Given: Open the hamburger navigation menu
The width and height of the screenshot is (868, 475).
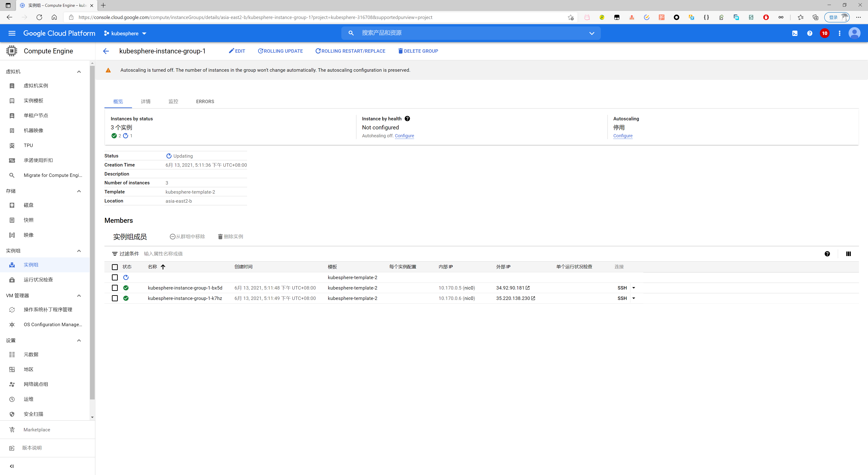Looking at the screenshot, I should pos(12,33).
